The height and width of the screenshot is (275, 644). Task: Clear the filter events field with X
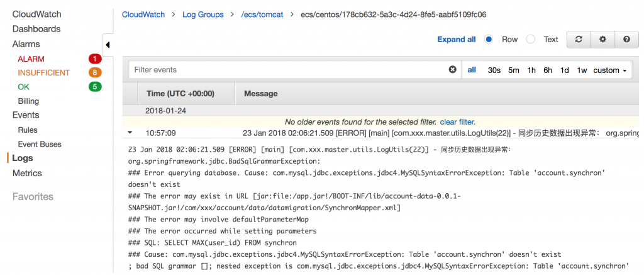pyautogui.click(x=453, y=70)
